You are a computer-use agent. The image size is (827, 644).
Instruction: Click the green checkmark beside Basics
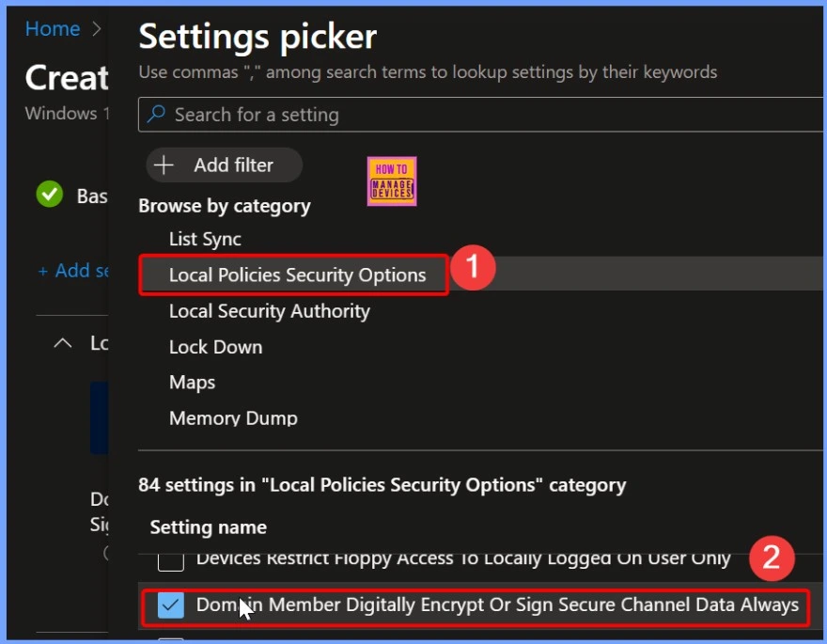[50, 196]
